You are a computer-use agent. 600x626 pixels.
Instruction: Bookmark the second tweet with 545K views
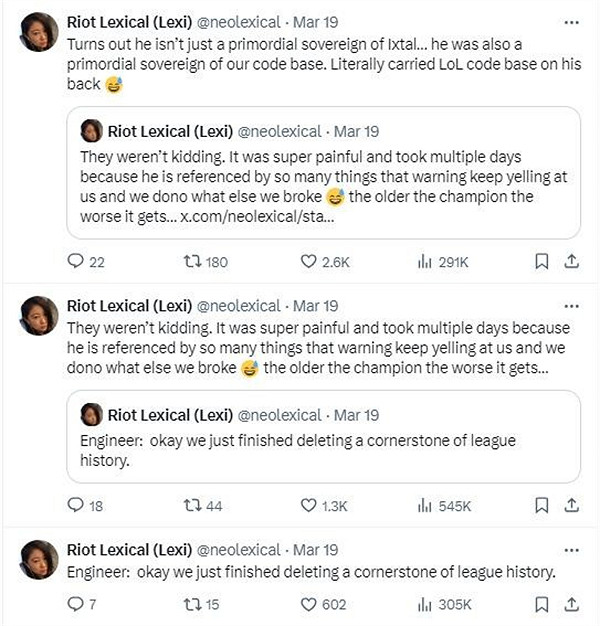click(541, 506)
